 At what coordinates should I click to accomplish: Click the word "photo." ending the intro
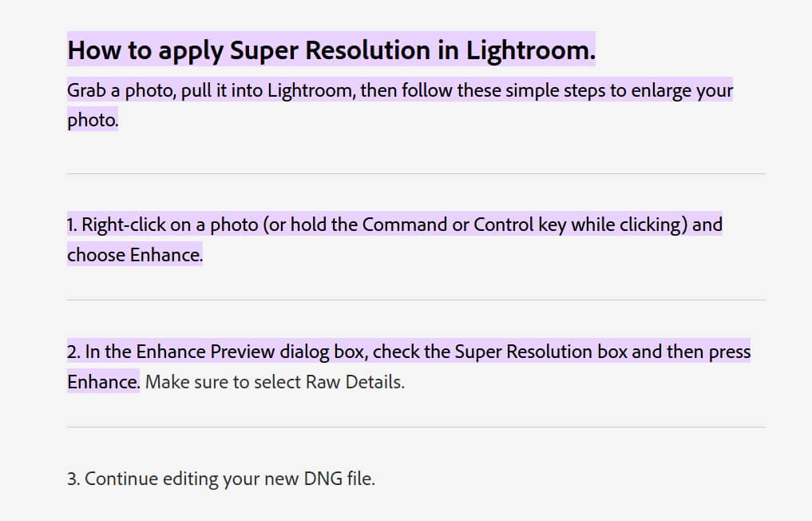(93, 121)
